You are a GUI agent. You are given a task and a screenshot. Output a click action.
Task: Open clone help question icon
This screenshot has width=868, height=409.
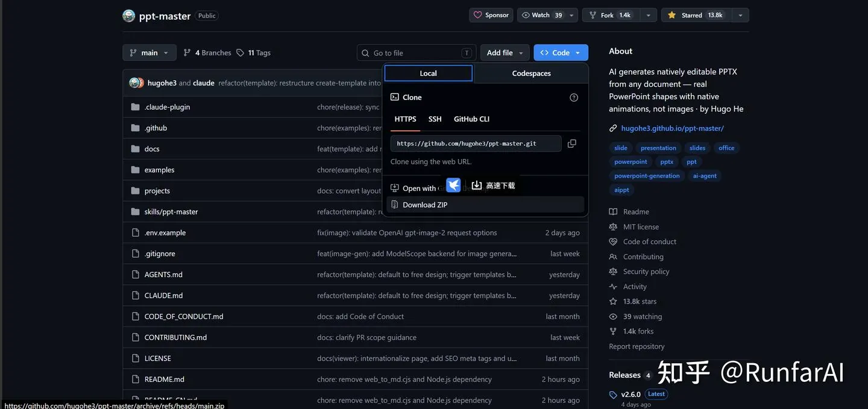(574, 98)
